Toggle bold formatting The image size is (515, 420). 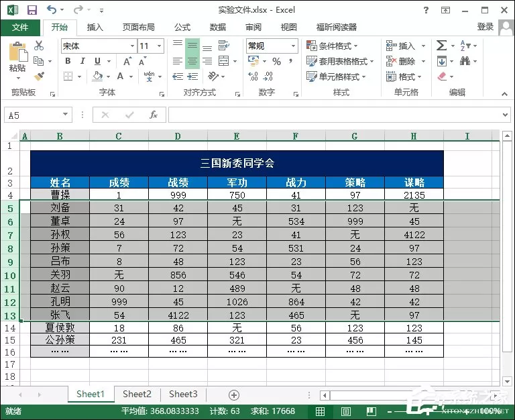coord(68,61)
